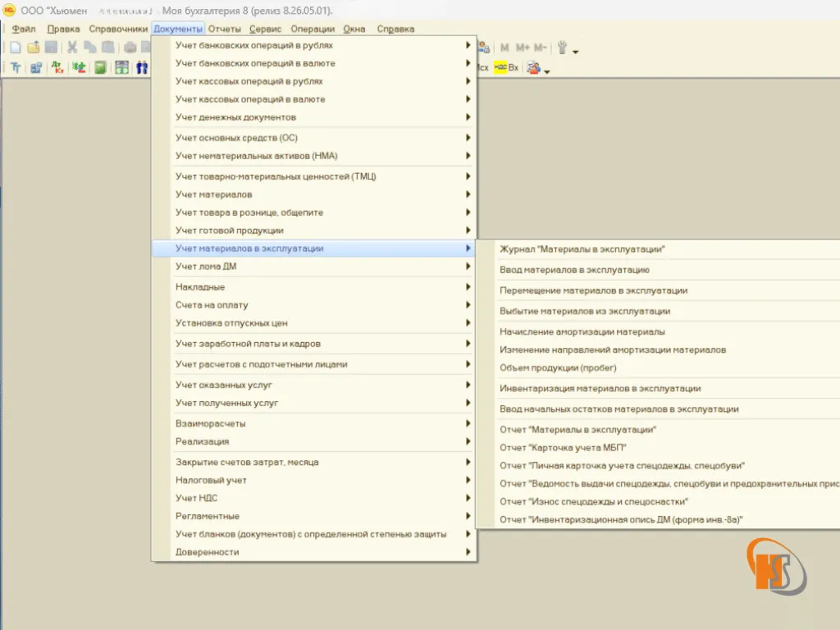This screenshot has height=630, width=840.
Task: Select 'Учет нематериальных активов (НМА)' item
Action: pyautogui.click(x=314, y=156)
